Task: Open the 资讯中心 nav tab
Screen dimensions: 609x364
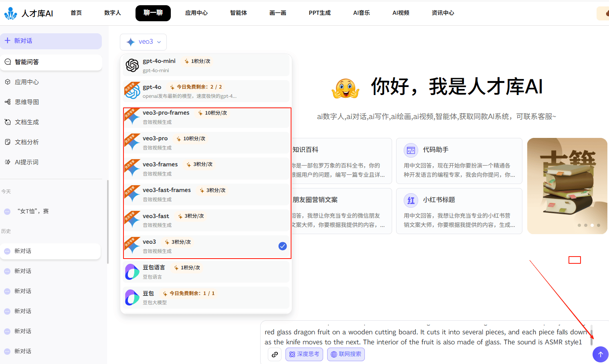Action: [x=443, y=13]
